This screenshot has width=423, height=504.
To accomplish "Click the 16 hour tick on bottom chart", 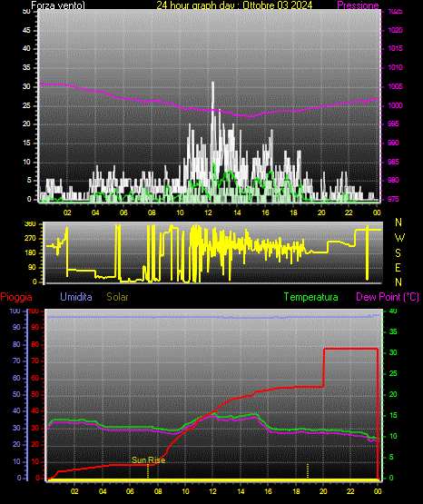I will click(x=268, y=491).
